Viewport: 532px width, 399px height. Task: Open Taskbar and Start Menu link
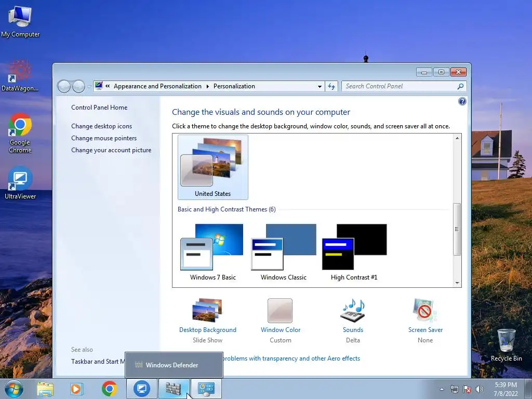click(x=98, y=362)
